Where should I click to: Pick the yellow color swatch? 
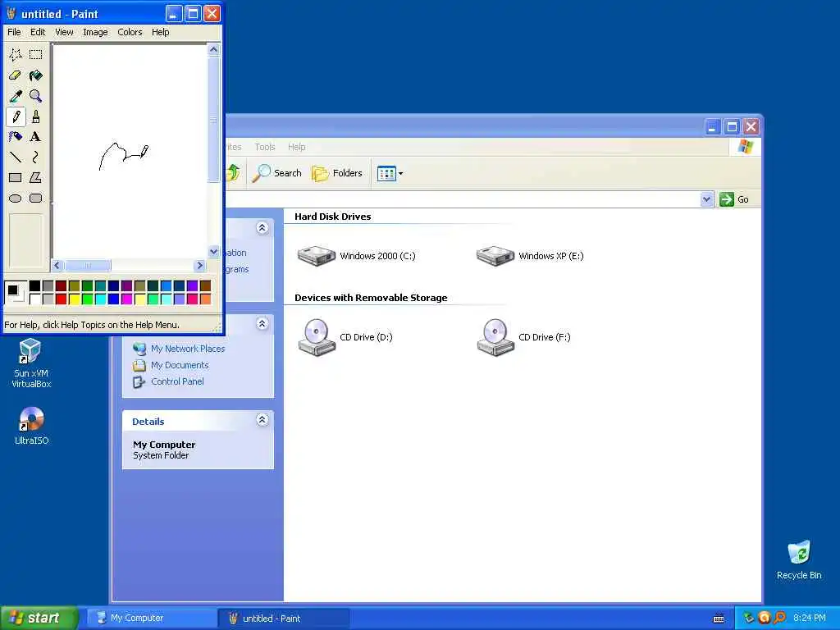tap(74, 299)
